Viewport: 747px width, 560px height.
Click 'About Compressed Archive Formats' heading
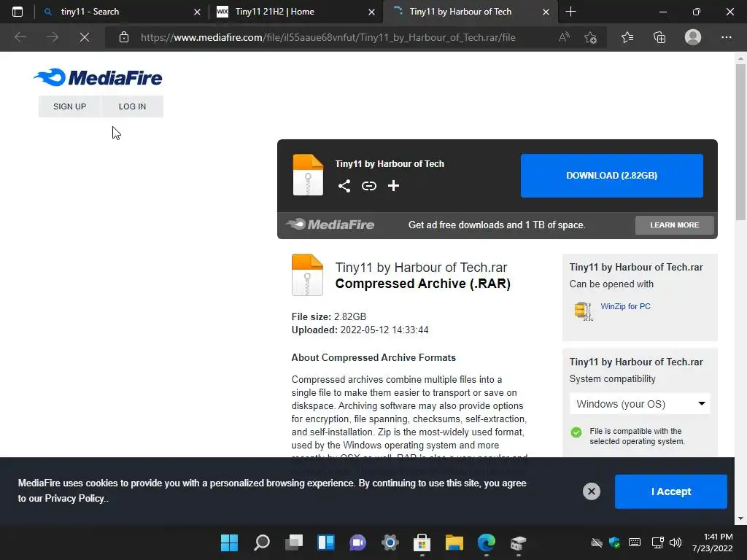tap(373, 357)
